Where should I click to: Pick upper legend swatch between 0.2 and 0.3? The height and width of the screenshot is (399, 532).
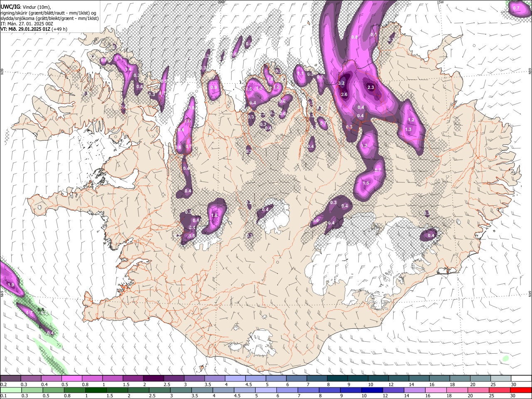coord(10,378)
